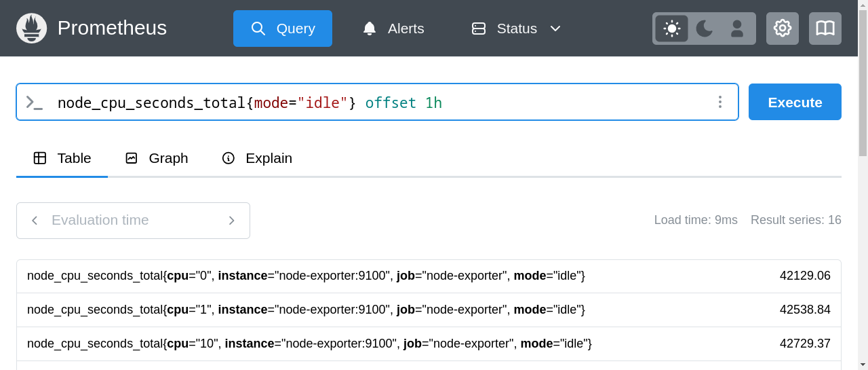Select the result row with cpu="1"
This screenshot has height=370, width=868.
point(429,310)
